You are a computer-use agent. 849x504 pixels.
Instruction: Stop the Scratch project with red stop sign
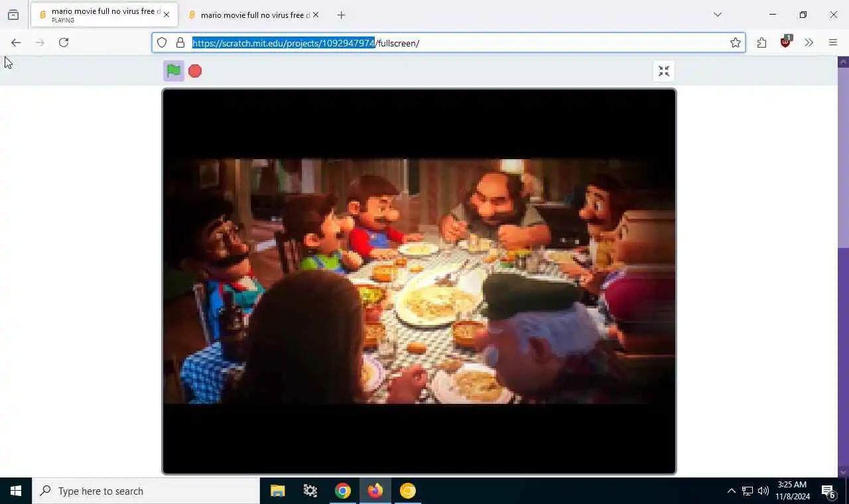[195, 71]
